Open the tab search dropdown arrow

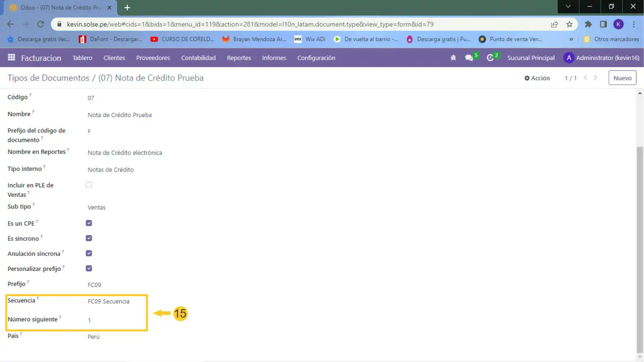568,6
